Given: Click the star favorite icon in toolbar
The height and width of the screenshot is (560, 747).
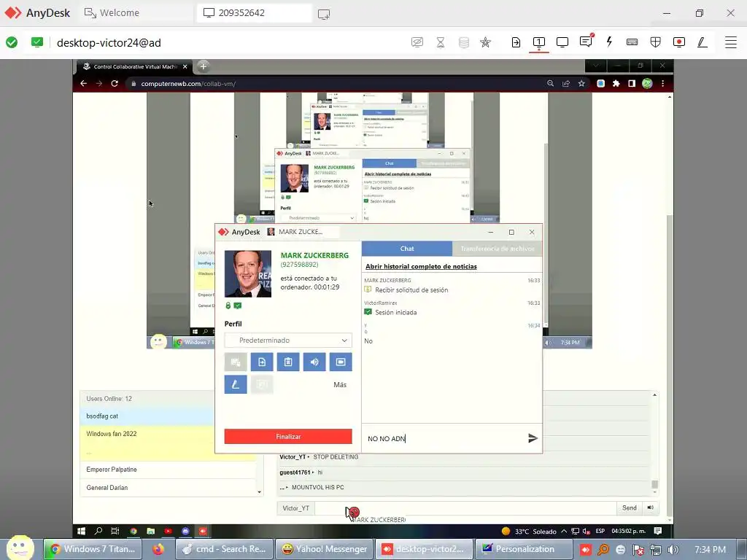Looking at the screenshot, I should point(485,42).
